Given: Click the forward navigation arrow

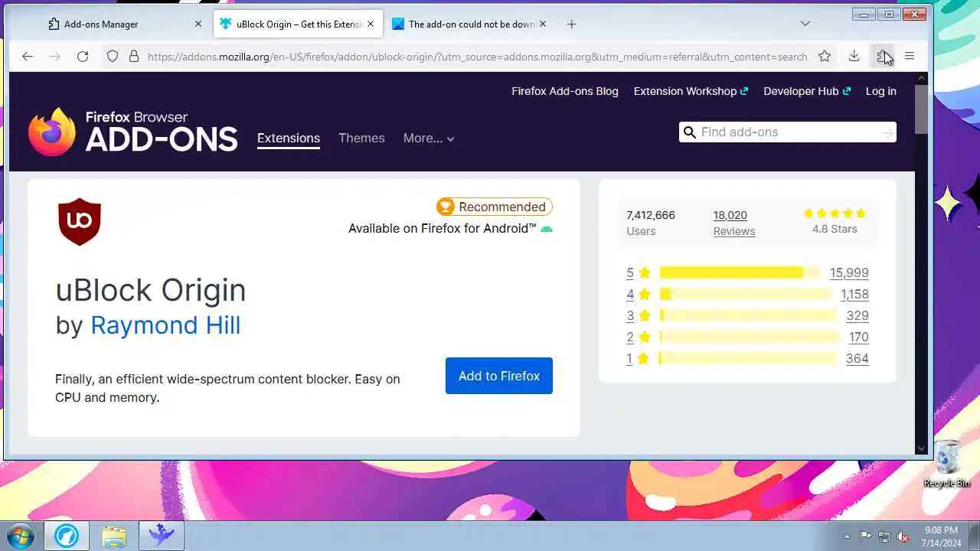Looking at the screenshot, I should coord(55,56).
